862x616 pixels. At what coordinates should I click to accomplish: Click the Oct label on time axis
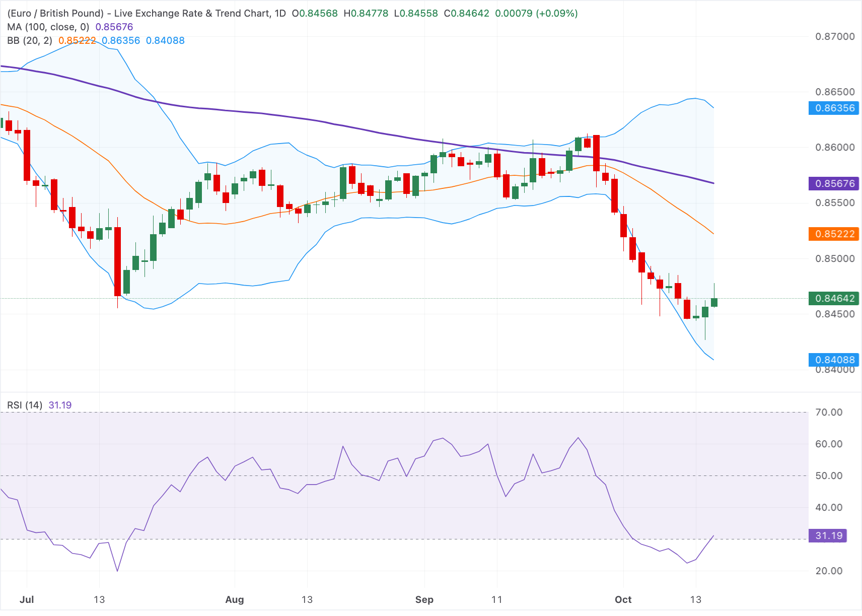click(623, 599)
